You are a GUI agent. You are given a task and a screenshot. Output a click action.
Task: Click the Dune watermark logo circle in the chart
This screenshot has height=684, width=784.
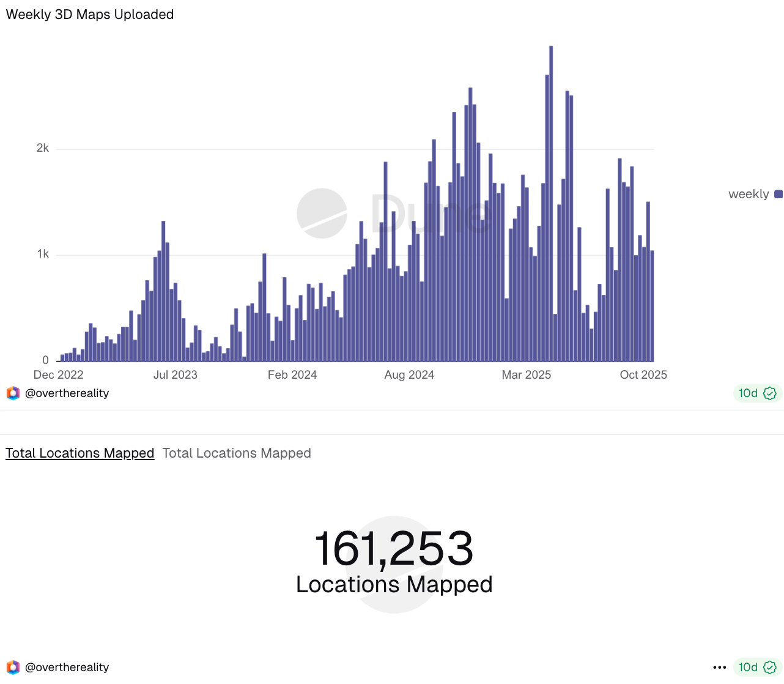(322, 214)
